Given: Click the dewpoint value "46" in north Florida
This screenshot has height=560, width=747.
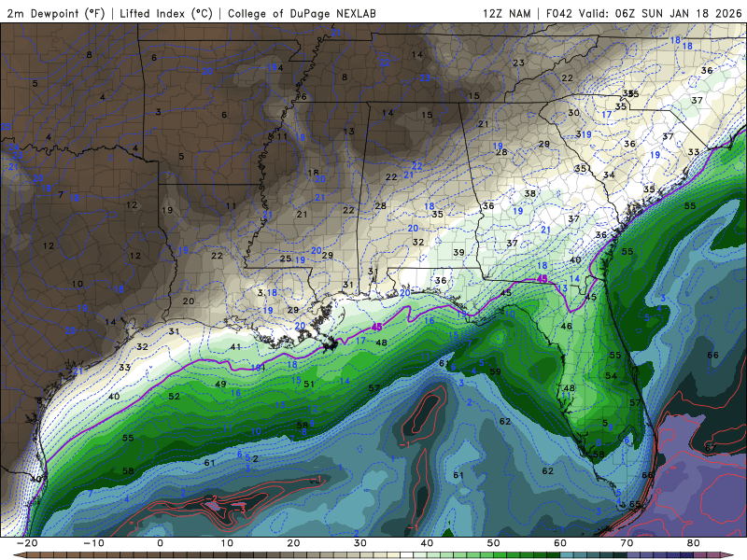Looking at the screenshot, I should [x=567, y=326].
